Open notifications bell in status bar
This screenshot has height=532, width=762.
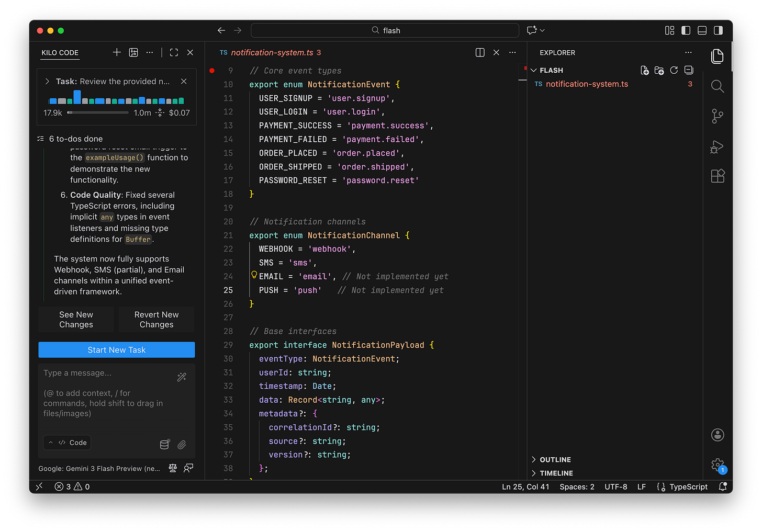coord(723,486)
